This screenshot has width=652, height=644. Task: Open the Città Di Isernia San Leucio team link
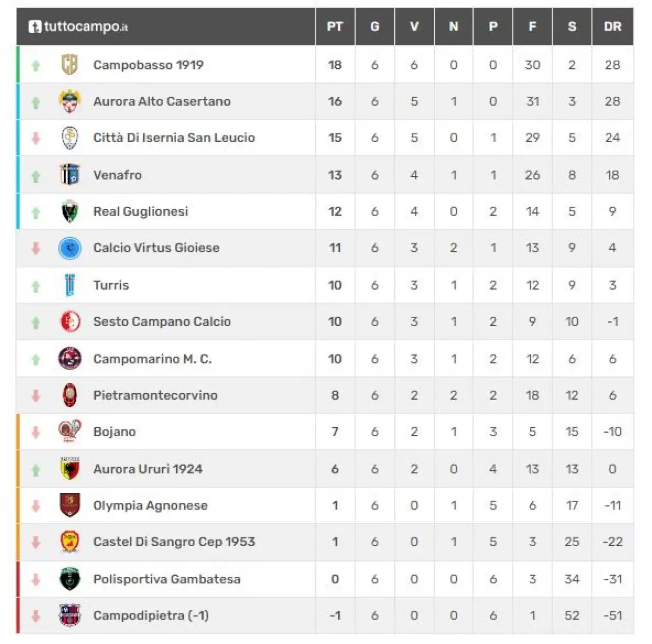[174, 138]
